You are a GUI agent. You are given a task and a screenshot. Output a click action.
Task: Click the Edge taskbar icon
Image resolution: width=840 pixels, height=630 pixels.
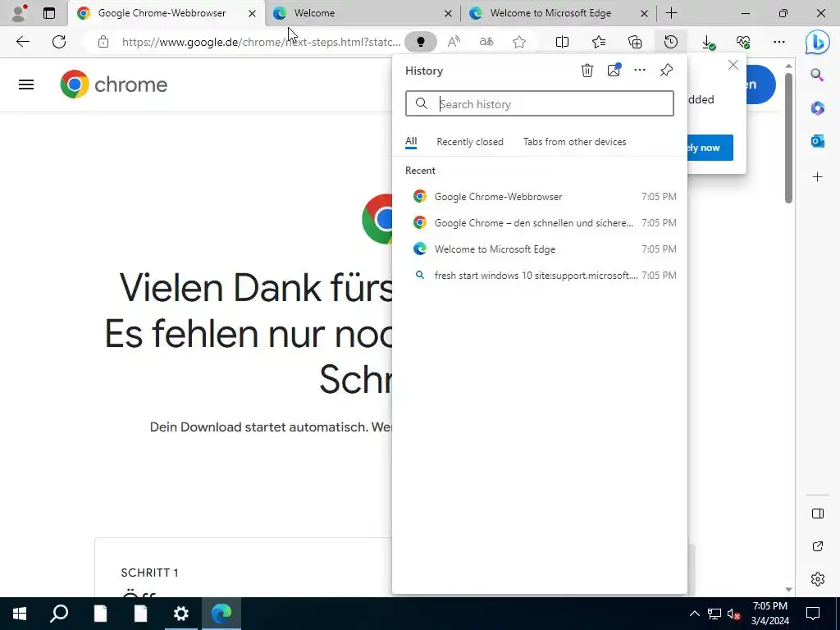[221, 614]
